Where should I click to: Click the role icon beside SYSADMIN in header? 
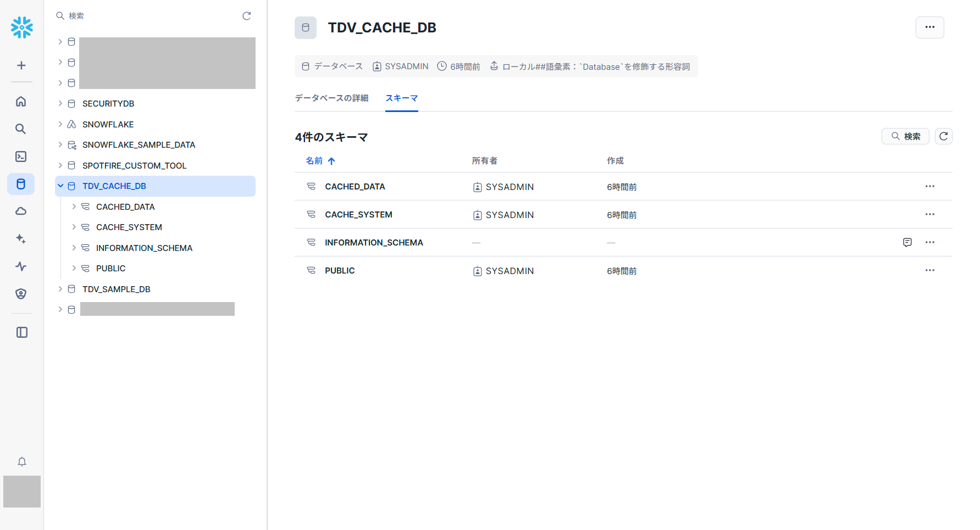pyautogui.click(x=377, y=66)
